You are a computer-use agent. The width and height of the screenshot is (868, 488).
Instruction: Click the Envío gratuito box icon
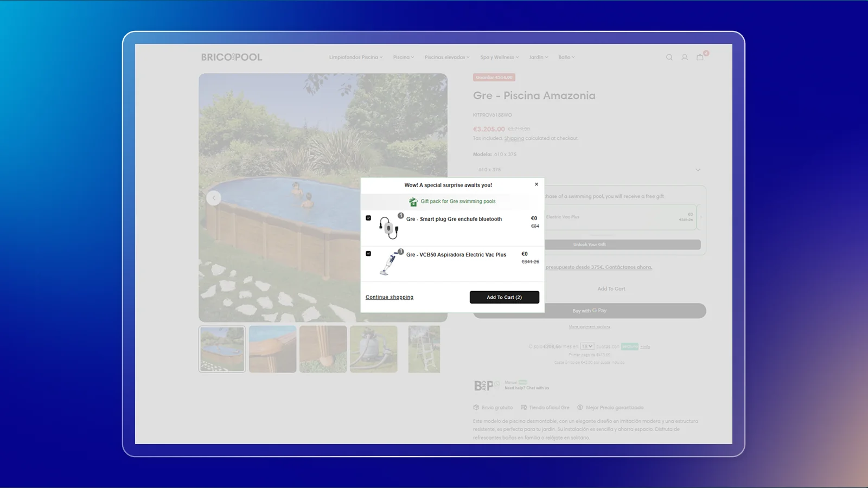(476, 407)
